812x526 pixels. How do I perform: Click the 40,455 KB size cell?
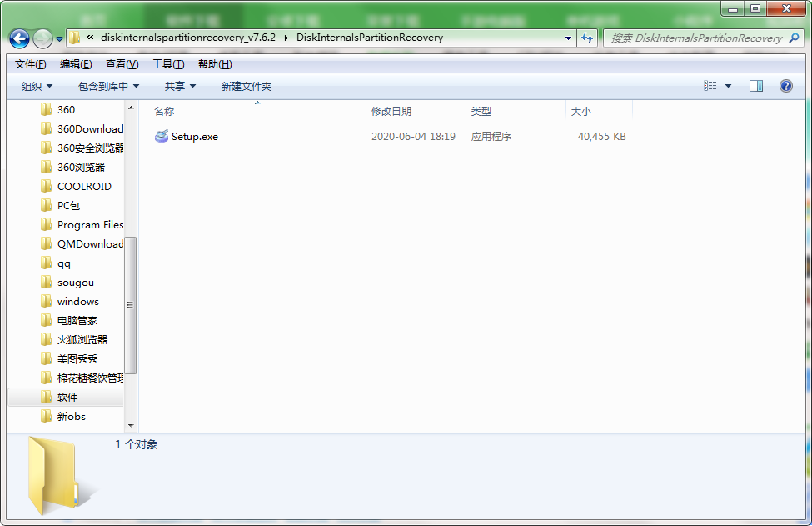pos(602,137)
